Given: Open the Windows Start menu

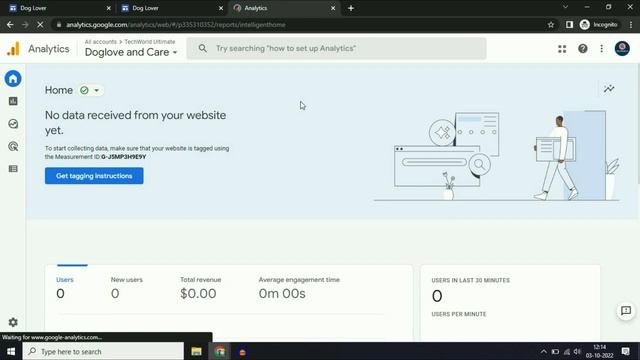Looking at the screenshot, I should tap(11, 351).
